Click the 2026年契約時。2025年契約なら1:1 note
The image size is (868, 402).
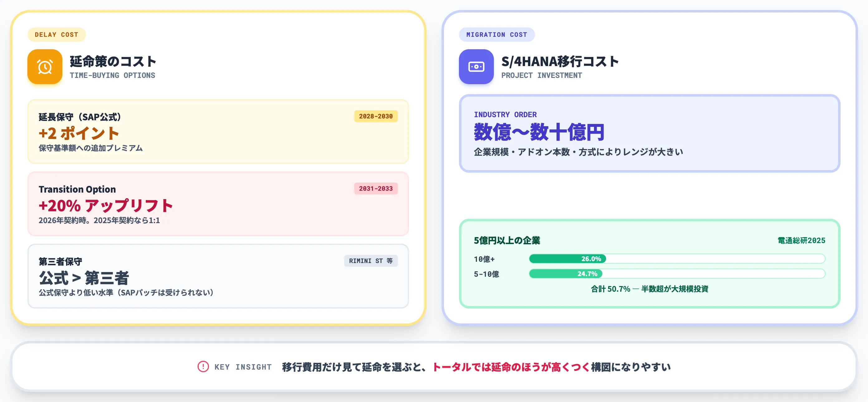point(99,221)
